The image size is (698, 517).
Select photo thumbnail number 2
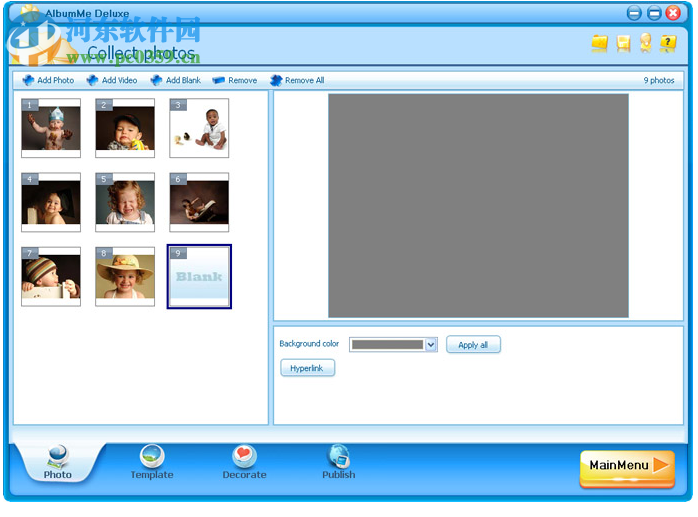(x=125, y=128)
